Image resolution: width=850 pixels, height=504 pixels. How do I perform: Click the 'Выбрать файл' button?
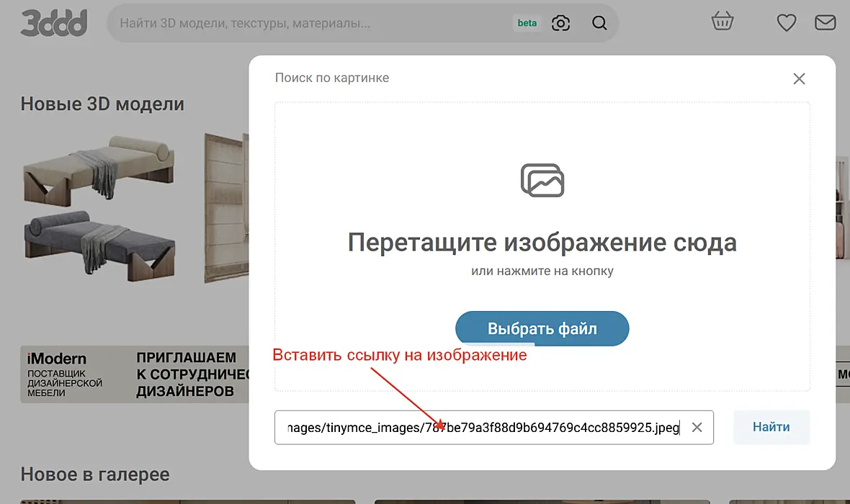coord(542,328)
